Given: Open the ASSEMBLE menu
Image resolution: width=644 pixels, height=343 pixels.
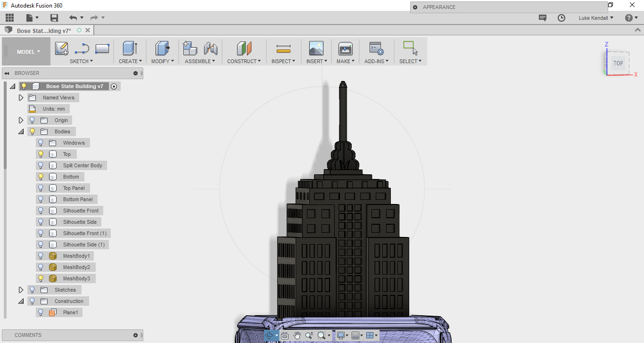Looking at the screenshot, I should tap(200, 61).
